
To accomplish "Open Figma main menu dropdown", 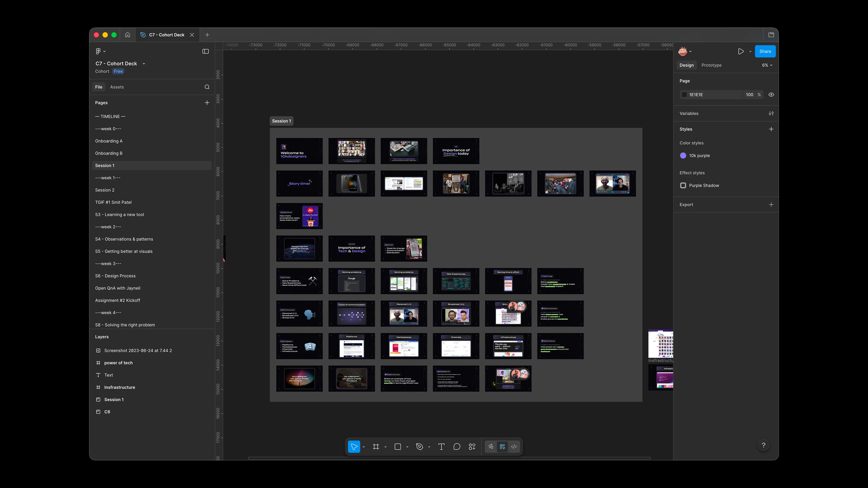I will tap(100, 52).
